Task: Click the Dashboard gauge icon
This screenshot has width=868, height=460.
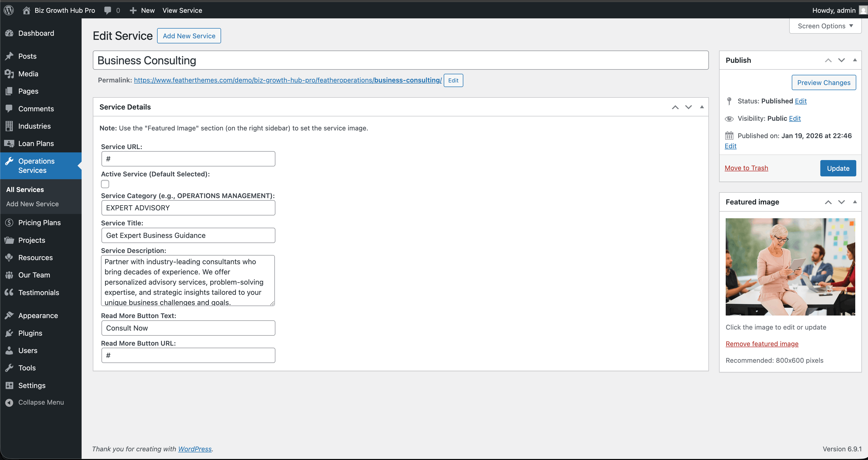Action: click(9, 33)
